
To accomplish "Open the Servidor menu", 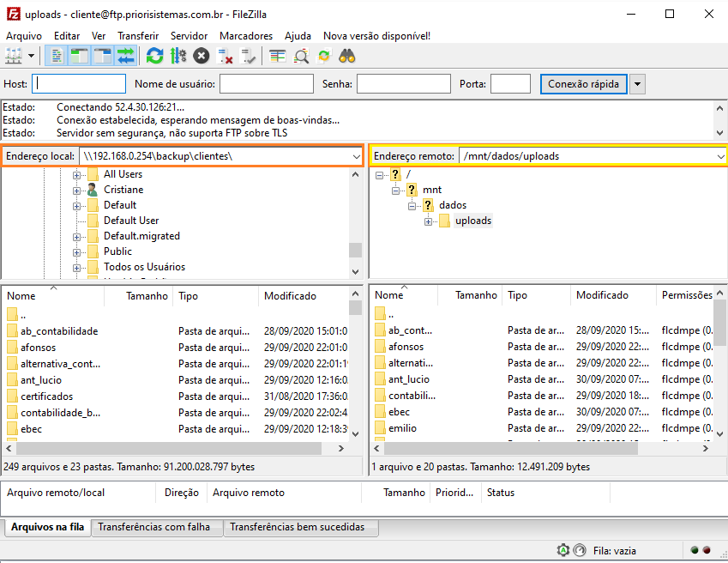I will coord(189,36).
